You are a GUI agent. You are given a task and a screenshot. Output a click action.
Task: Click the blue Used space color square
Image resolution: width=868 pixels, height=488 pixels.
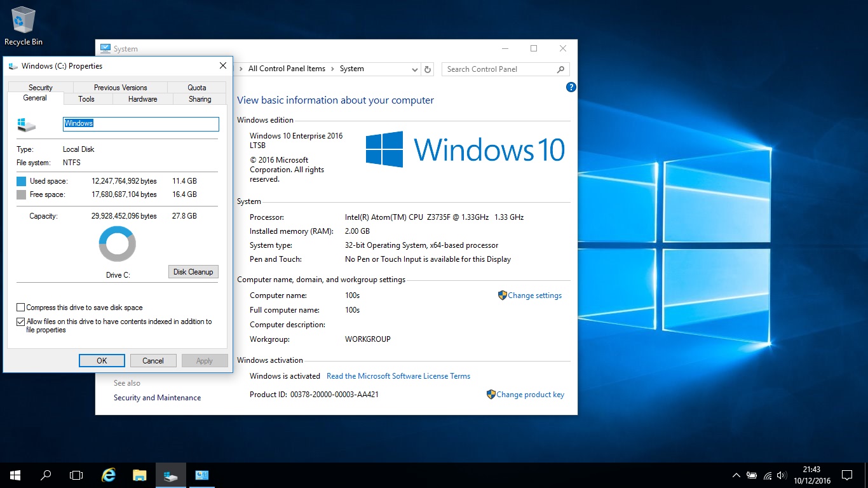pos(21,181)
